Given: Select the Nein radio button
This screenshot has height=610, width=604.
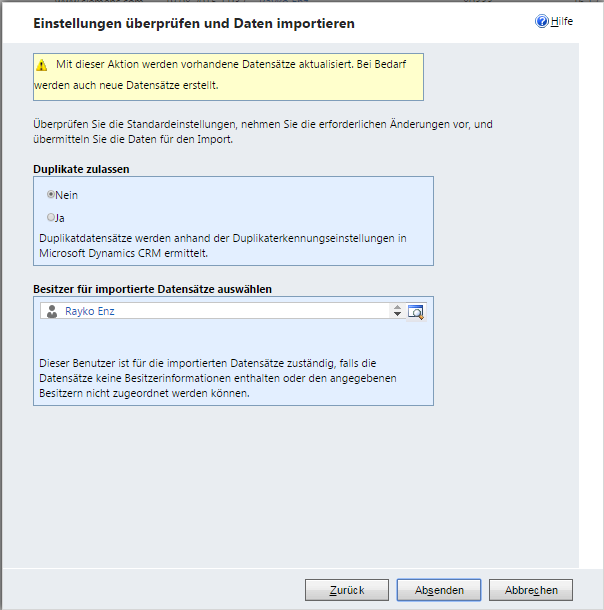Looking at the screenshot, I should (51, 194).
